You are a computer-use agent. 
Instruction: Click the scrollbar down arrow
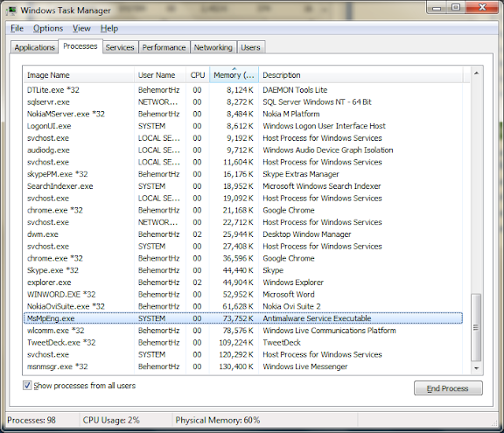[x=476, y=368]
